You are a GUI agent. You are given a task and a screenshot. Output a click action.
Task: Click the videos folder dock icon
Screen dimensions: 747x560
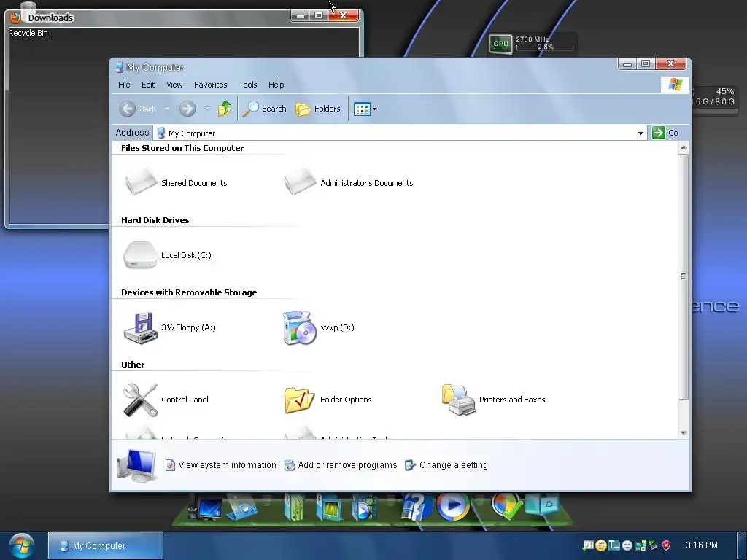(x=363, y=507)
